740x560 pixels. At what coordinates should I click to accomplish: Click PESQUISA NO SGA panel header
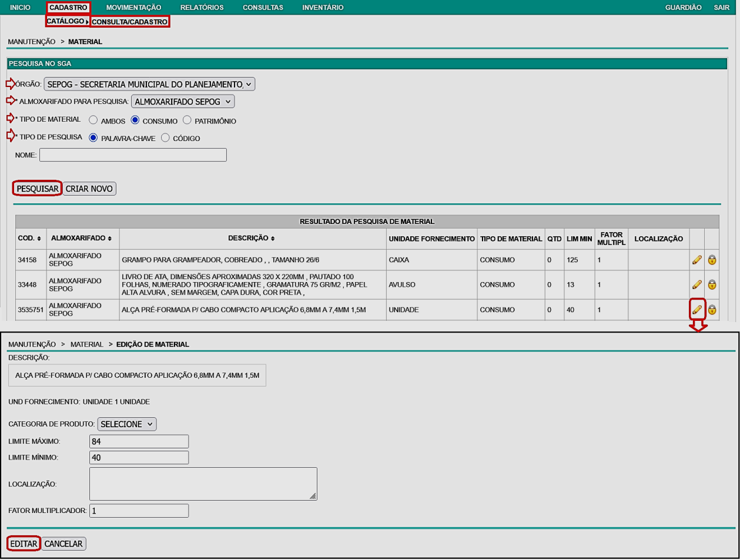(367, 63)
